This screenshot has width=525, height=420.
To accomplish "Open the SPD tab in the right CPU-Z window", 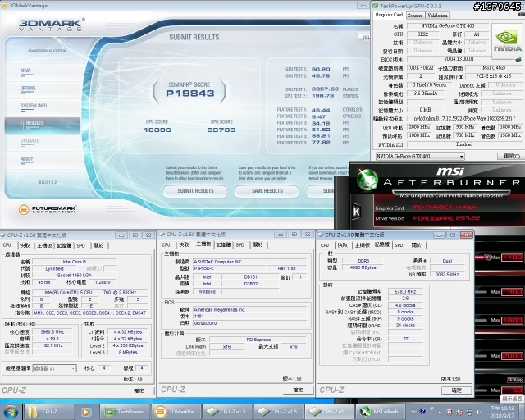I will [x=399, y=245].
